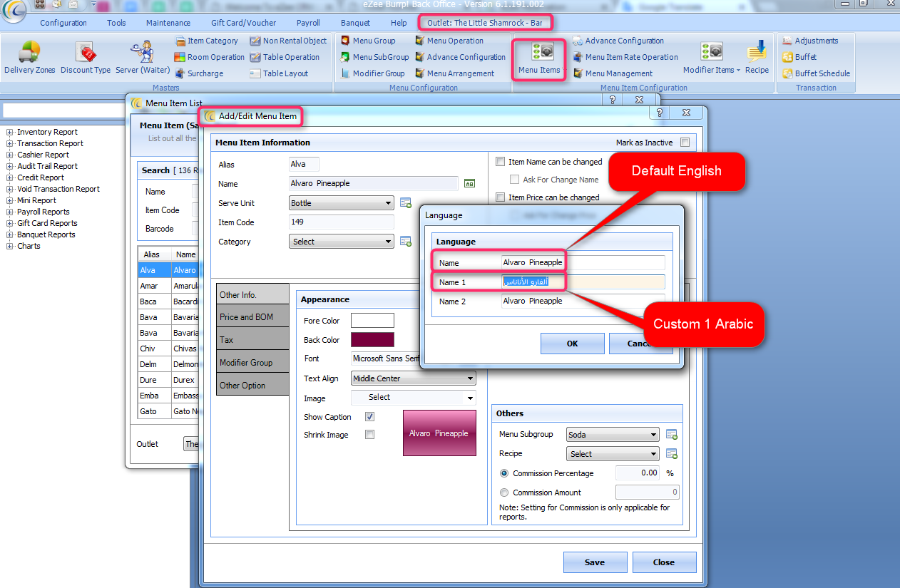This screenshot has height=588, width=900.
Task: Open Maintenance menu
Action: tap(168, 23)
